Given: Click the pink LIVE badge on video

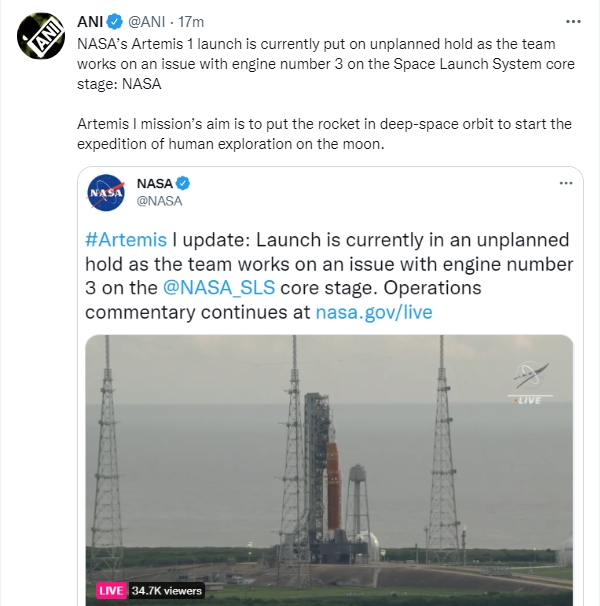Looking at the screenshot, I should click(111, 591).
